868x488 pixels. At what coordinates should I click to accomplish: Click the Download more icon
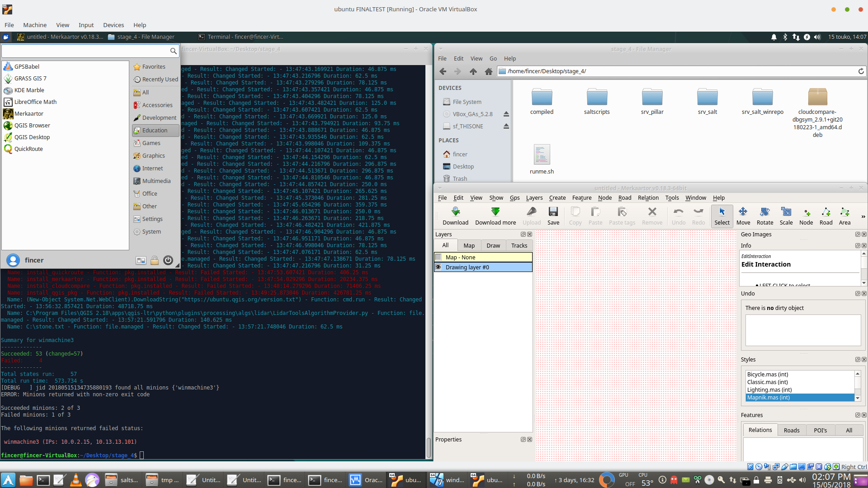coord(495,216)
